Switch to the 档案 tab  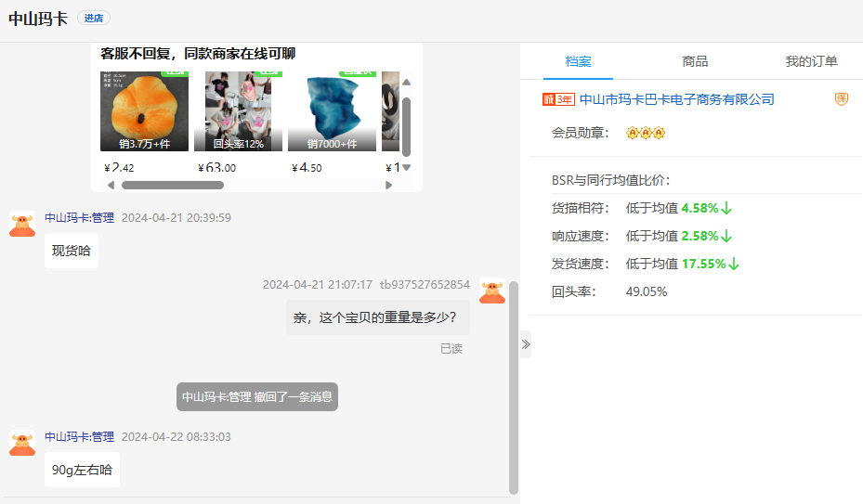click(x=578, y=61)
